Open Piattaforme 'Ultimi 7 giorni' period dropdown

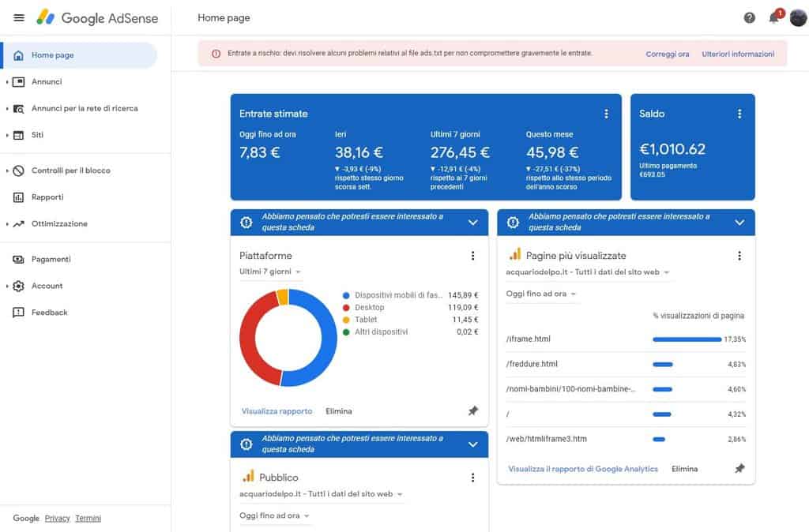(270, 272)
